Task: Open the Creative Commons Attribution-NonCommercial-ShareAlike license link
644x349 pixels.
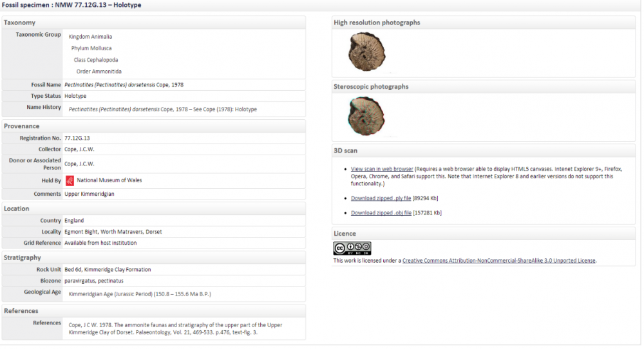Action: coord(499,261)
